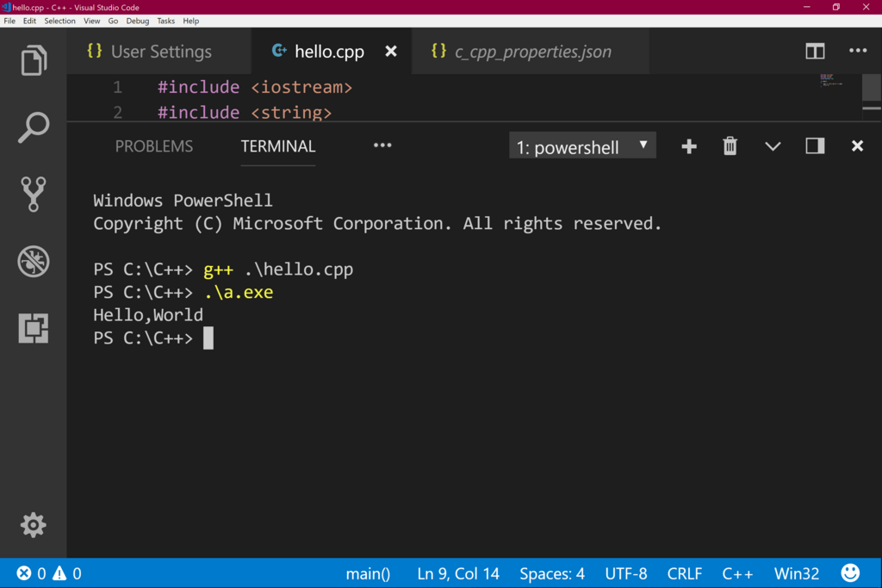Click Win32 configuration in status bar
This screenshot has width=882, height=588.
(x=797, y=573)
